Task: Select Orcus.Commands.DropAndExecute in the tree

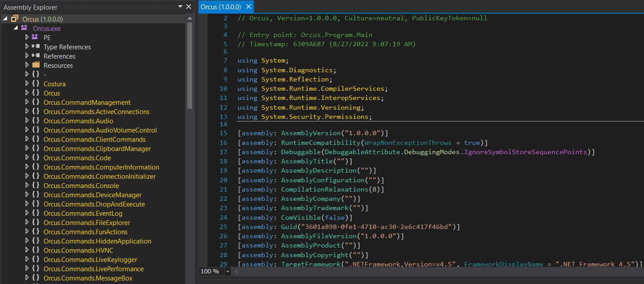Action: pos(94,204)
